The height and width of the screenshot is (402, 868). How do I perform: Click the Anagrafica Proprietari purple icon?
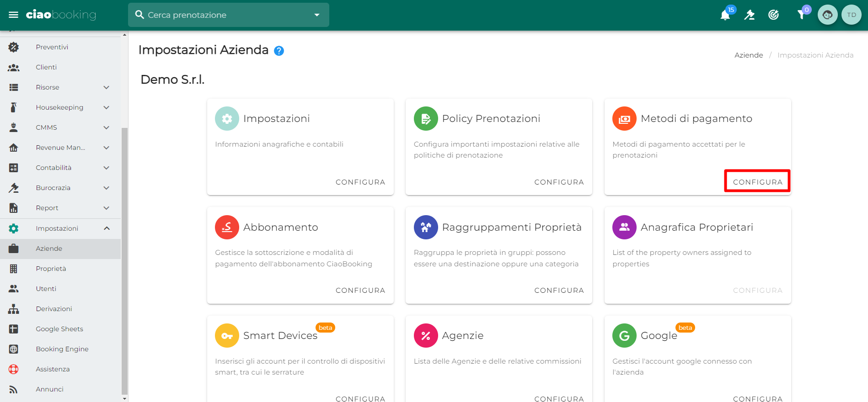pos(624,227)
